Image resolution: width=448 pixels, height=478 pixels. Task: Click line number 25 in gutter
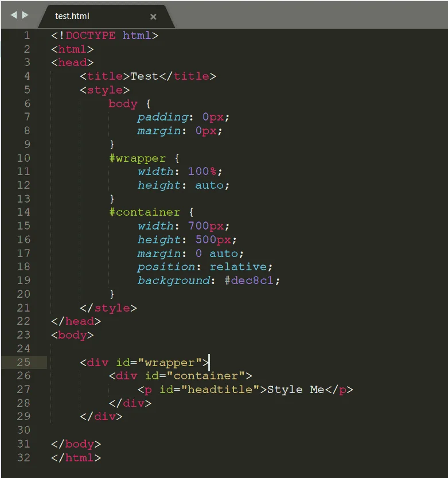point(24,362)
